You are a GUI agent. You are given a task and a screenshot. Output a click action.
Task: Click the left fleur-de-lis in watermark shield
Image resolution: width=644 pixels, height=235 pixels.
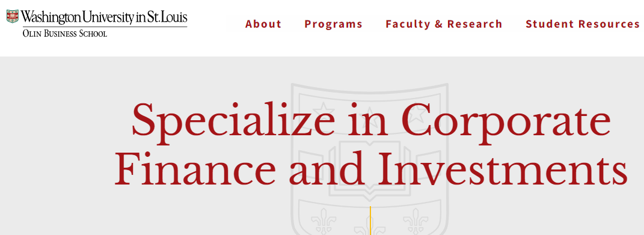(324, 219)
